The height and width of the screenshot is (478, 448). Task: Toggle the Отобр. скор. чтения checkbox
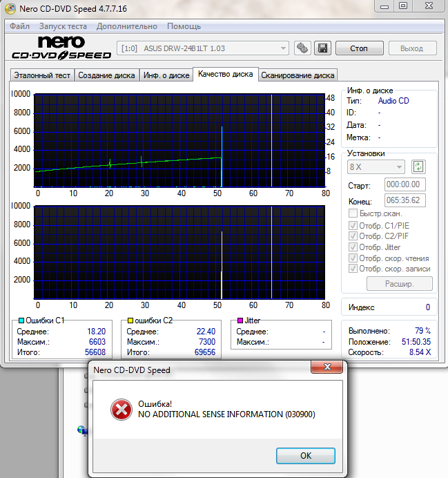pos(353,258)
